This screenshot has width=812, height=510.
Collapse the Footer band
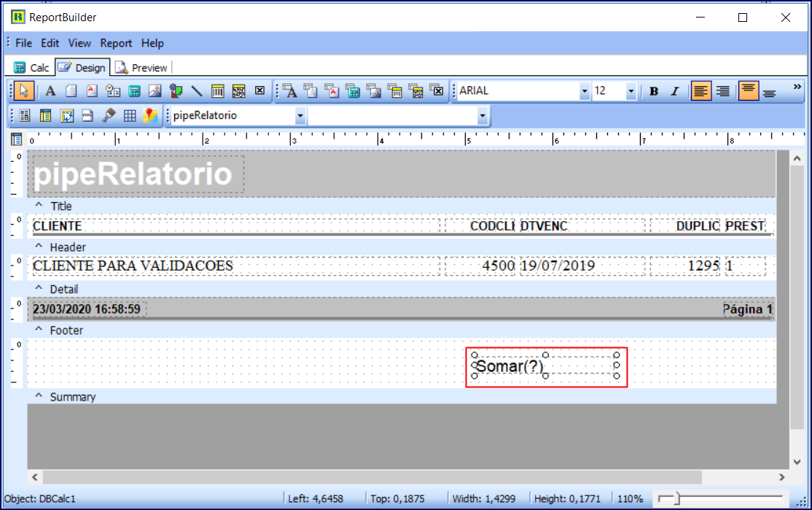[39, 329]
